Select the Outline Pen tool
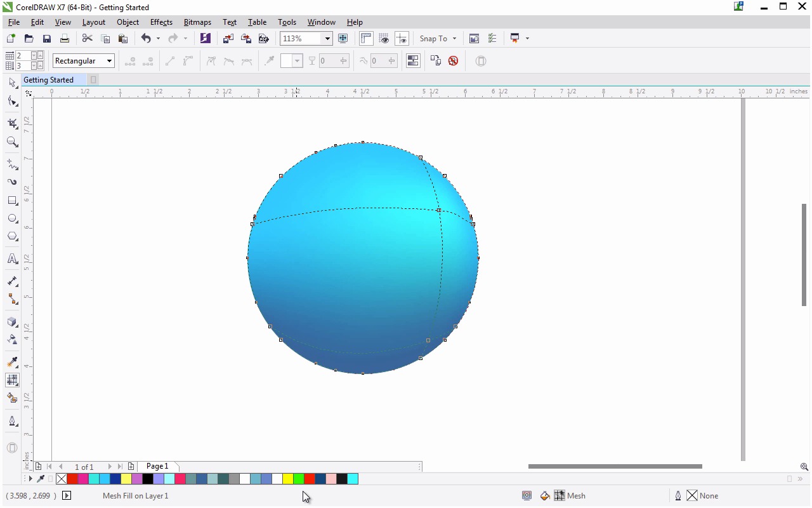The height and width of the screenshot is (508, 812). (x=12, y=421)
